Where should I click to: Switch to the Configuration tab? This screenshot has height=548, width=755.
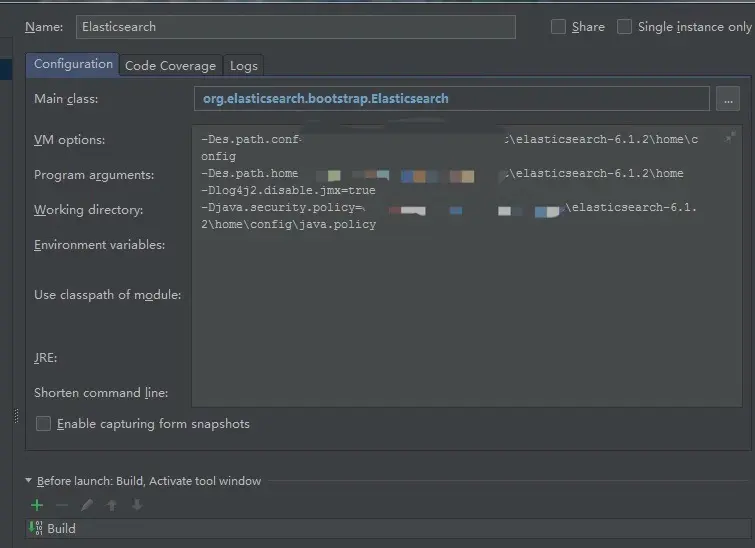point(73,65)
